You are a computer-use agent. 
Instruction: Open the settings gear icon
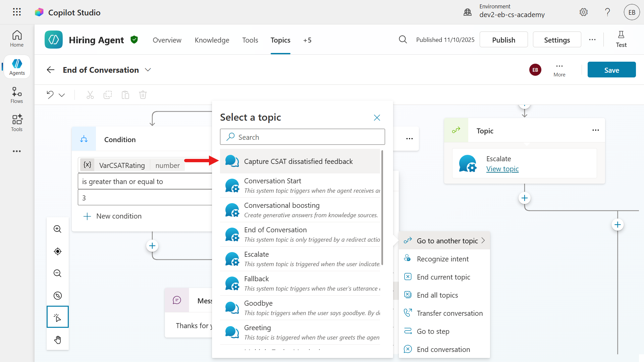pos(584,12)
